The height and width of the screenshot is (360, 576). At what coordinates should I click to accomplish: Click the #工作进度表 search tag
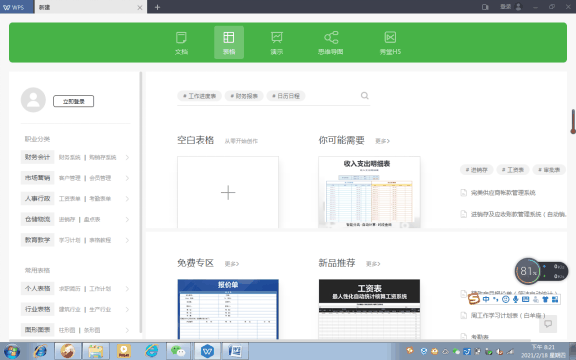pyautogui.click(x=199, y=96)
